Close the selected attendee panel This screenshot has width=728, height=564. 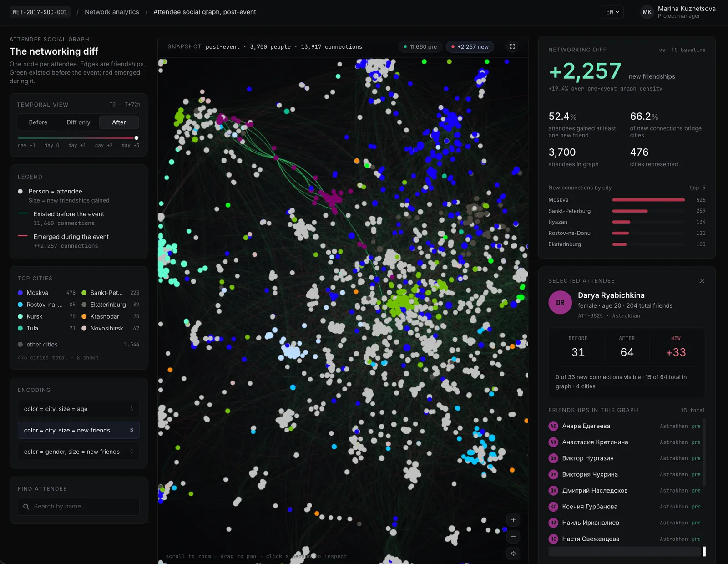[702, 281]
